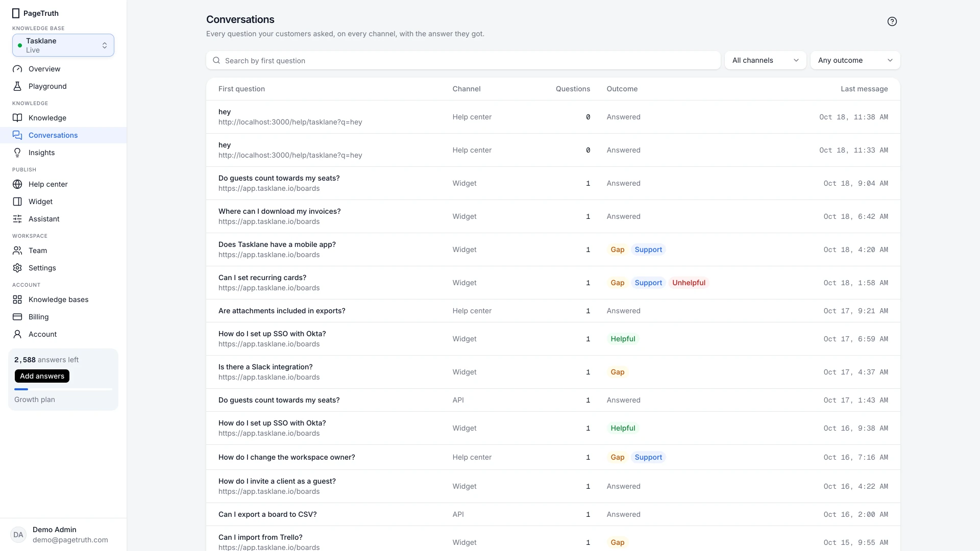Click the 'Where can I download my invoices?' row

553,216
